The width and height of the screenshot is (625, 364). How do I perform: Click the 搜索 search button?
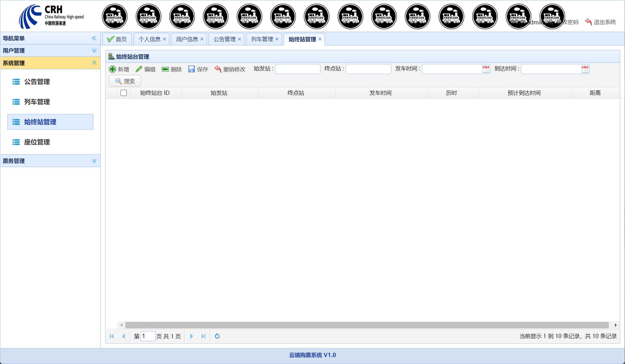[x=125, y=81]
